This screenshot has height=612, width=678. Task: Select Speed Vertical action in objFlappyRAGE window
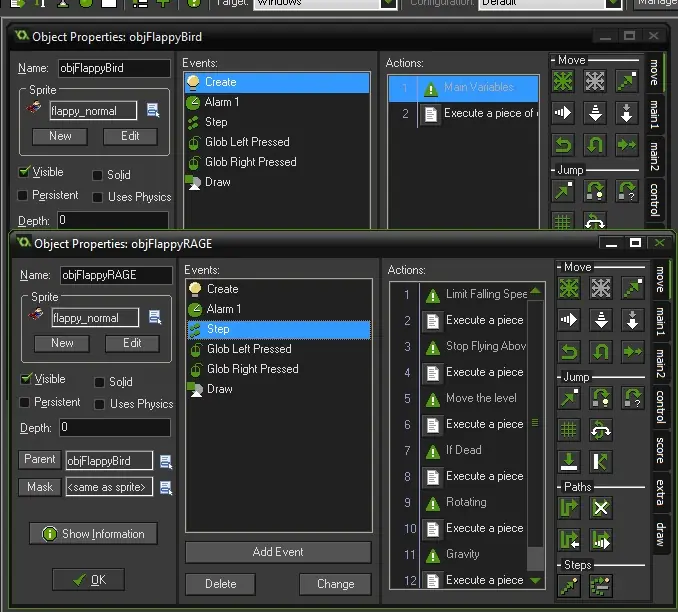pyautogui.click(x=601, y=320)
